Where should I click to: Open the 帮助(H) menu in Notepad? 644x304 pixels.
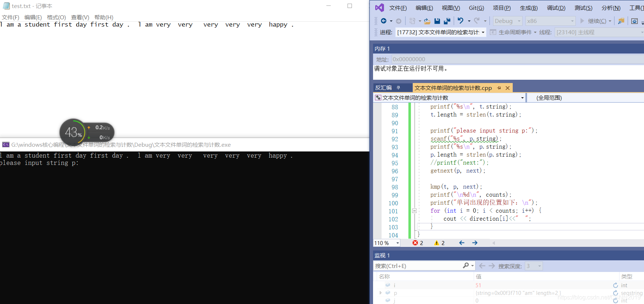tap(104, 17)
